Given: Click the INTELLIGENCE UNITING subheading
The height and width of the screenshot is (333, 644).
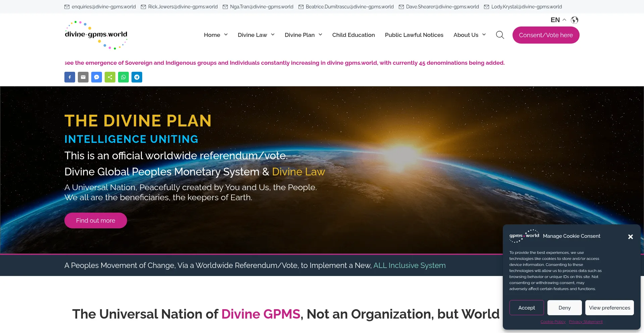Looking at the screenshot, I should (131, 139).
